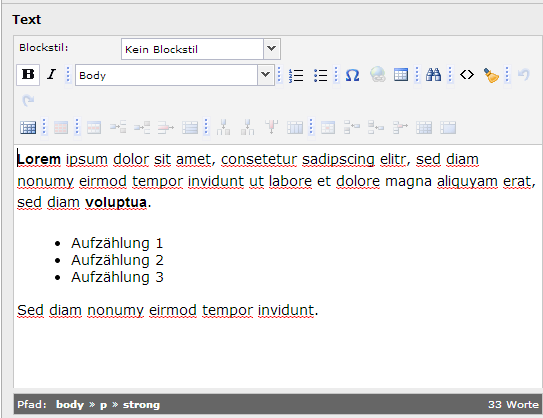Click the insert link globe icon
Screen dimensions: 543x418
377,75
